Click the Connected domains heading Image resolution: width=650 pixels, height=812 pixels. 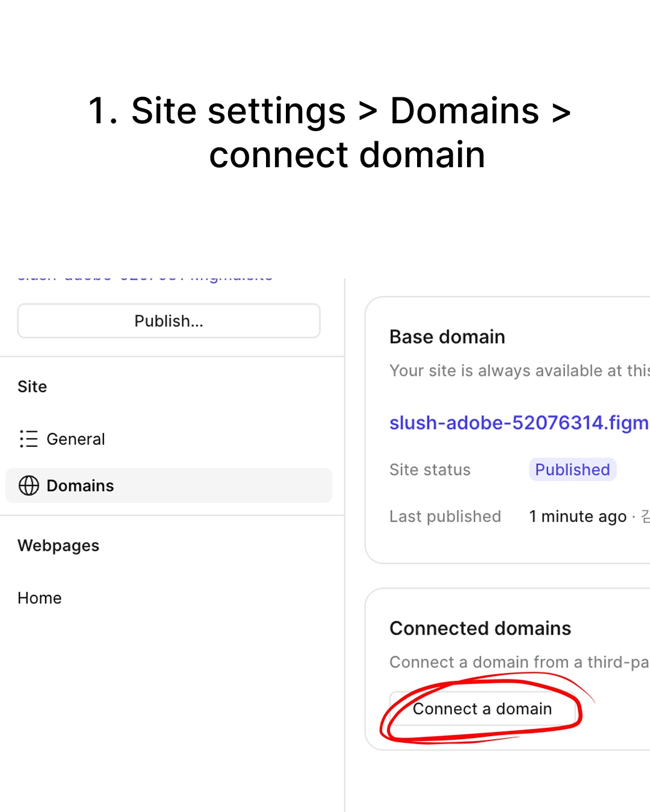(x=480, y=629)
